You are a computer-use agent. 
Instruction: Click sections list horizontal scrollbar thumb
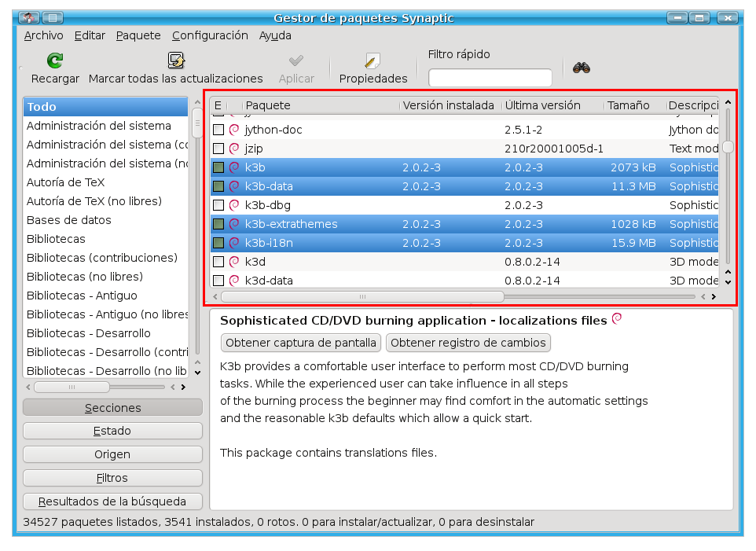(x=72, y=387)
